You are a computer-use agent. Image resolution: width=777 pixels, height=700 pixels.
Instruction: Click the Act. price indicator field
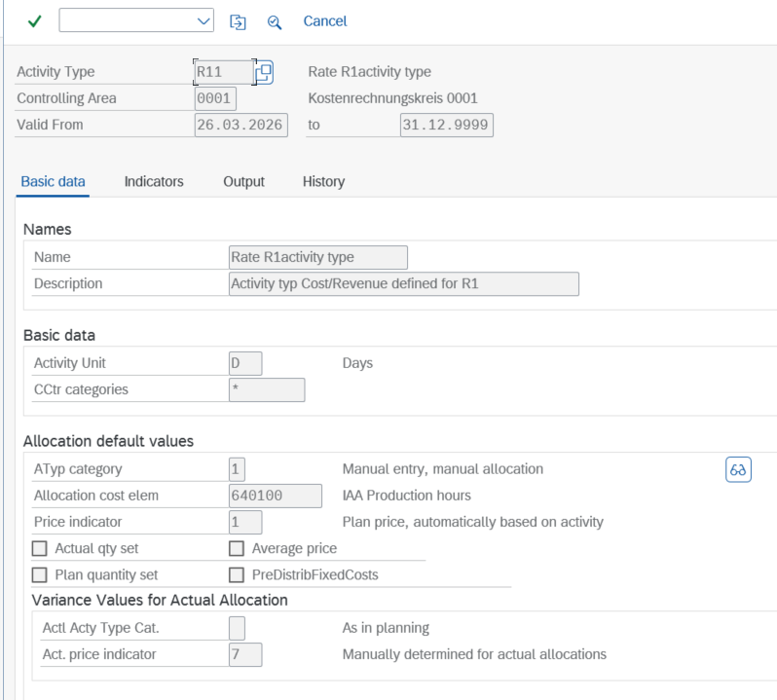click(x=244, y=654)
